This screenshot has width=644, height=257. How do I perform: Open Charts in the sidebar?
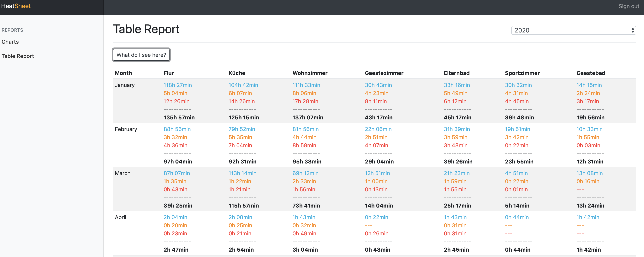[10, 42]
